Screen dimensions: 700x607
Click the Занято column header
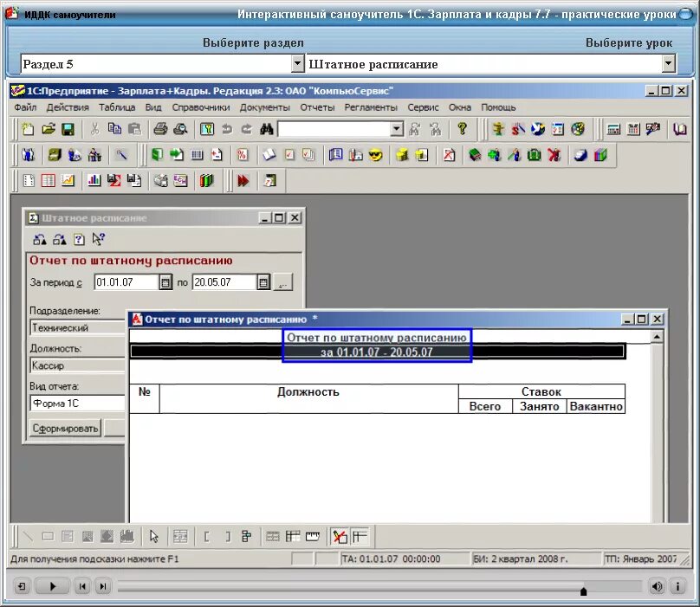coord(539,407)
